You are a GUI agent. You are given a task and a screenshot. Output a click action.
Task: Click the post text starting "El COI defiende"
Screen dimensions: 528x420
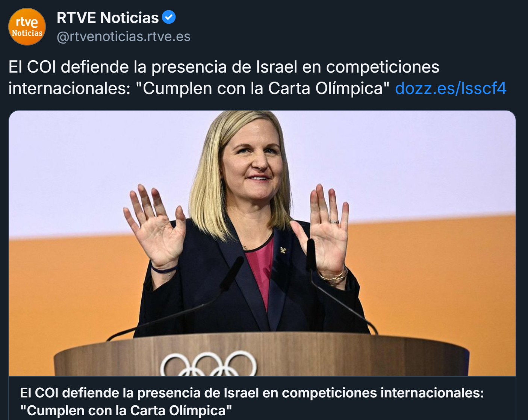[x=257, y=77]
